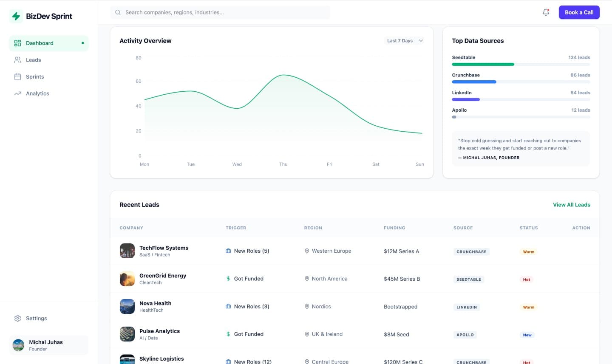The height and width of the screenshot is (364, 612).
Task: Click the Leads people icon
Action: click(17, 59)
